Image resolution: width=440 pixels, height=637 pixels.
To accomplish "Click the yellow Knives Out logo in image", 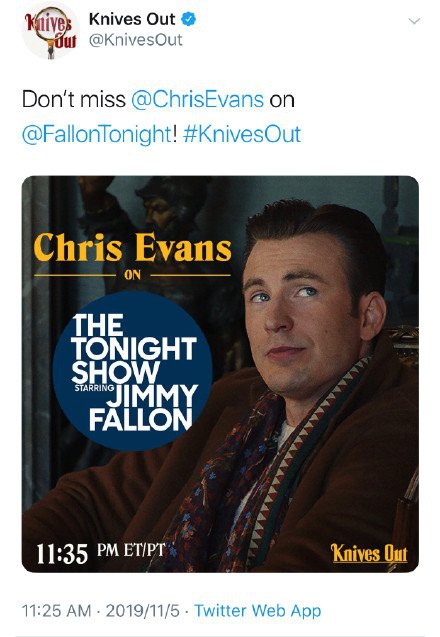I will pos(369,552).
